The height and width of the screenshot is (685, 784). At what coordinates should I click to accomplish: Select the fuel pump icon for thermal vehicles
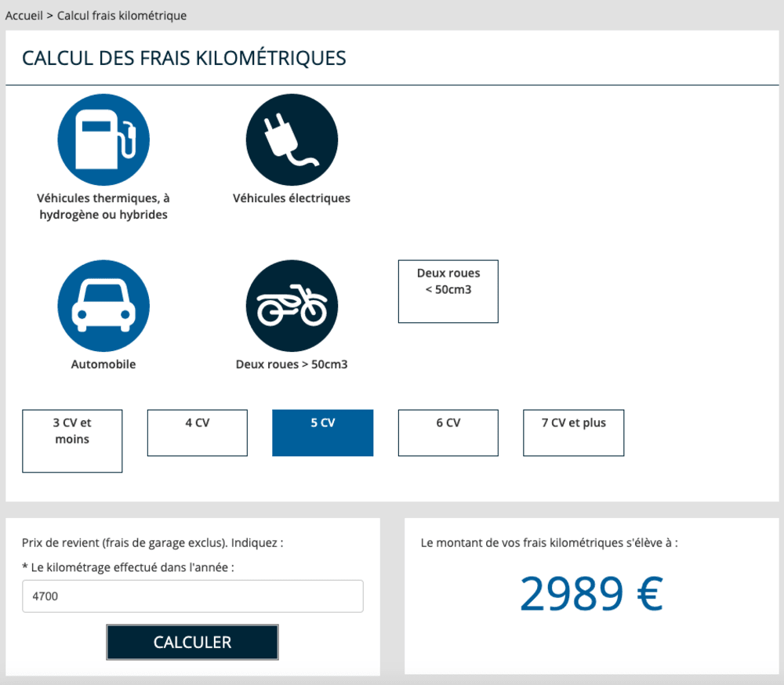point(103,139)
